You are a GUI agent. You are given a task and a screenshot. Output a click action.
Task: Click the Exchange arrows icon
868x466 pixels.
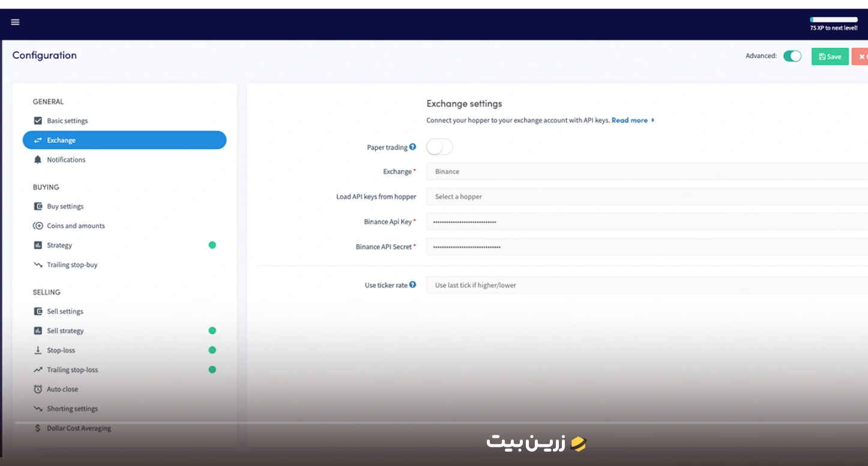(x=38, y=141)
